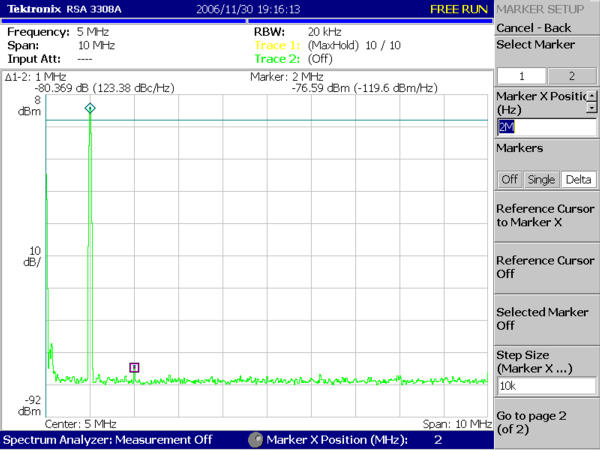Click the diamond marker at the signal peak
The width and height of the screenshot is (600, 450).
[90, 108]
